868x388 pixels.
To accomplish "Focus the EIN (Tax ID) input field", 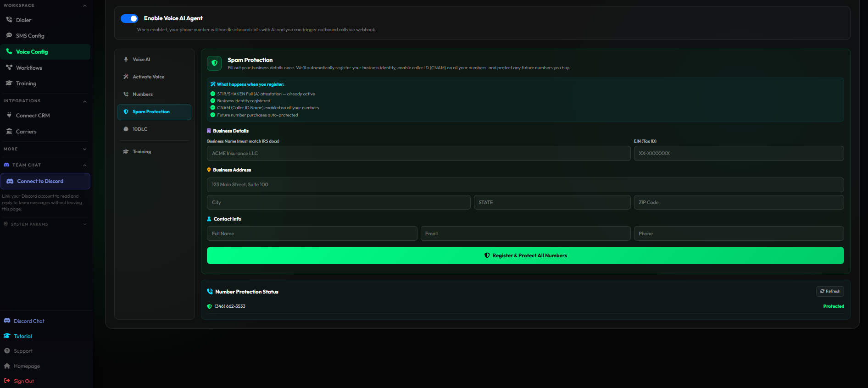I will pyautogui.click(x=739, y=153).
